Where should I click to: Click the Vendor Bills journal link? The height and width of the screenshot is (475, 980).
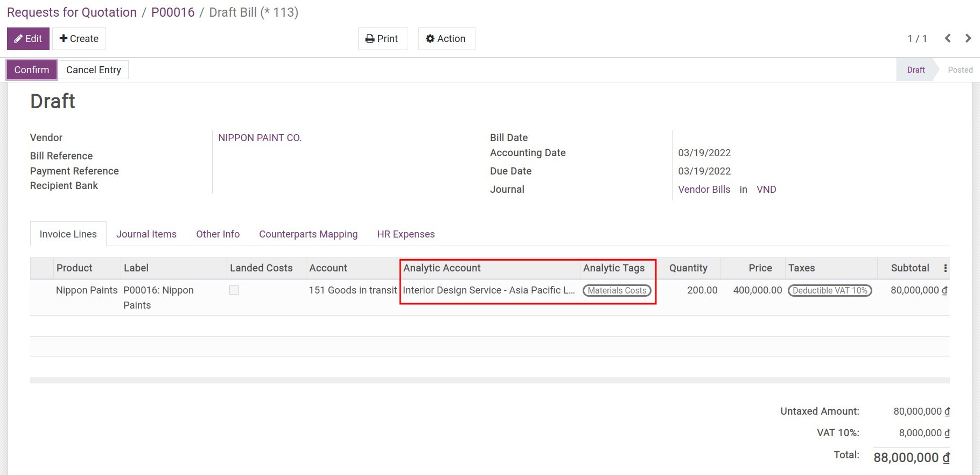tap(704, 190)
